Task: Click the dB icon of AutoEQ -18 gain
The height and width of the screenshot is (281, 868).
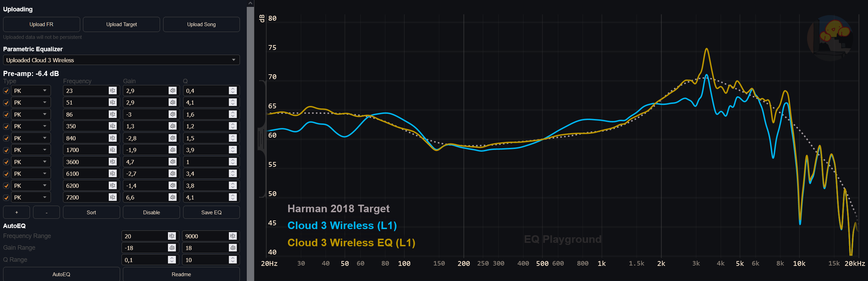Action: (172, 248)
